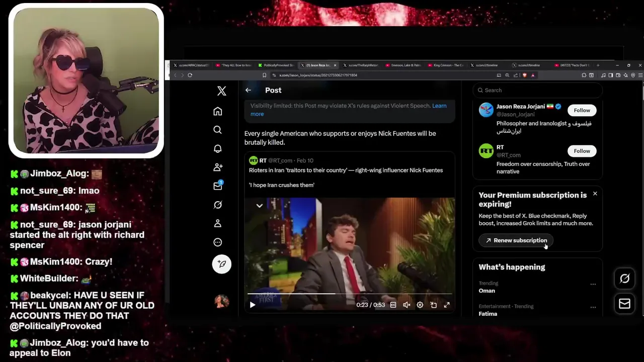Go to Home in X sidebar
The width and height of the screenshot is (644, 362).
217,111
